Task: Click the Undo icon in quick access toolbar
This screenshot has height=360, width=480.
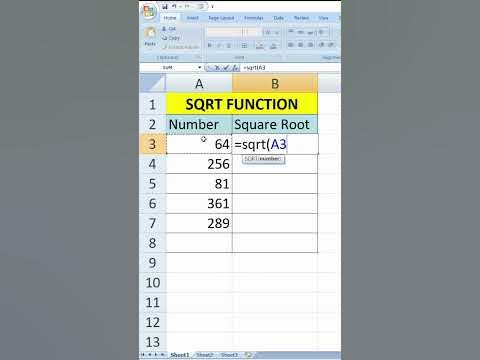Action: coord(174,6)
